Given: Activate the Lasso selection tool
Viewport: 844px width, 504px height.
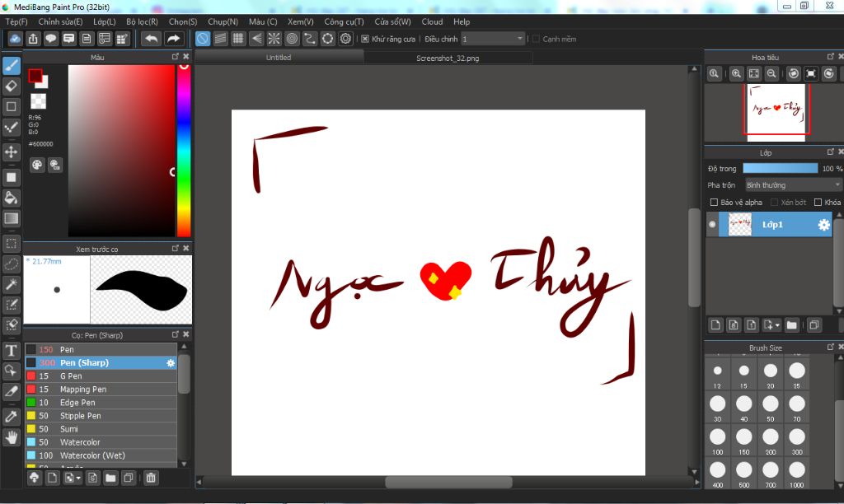Looking at the screenshot, I should (x=12, y=264).
